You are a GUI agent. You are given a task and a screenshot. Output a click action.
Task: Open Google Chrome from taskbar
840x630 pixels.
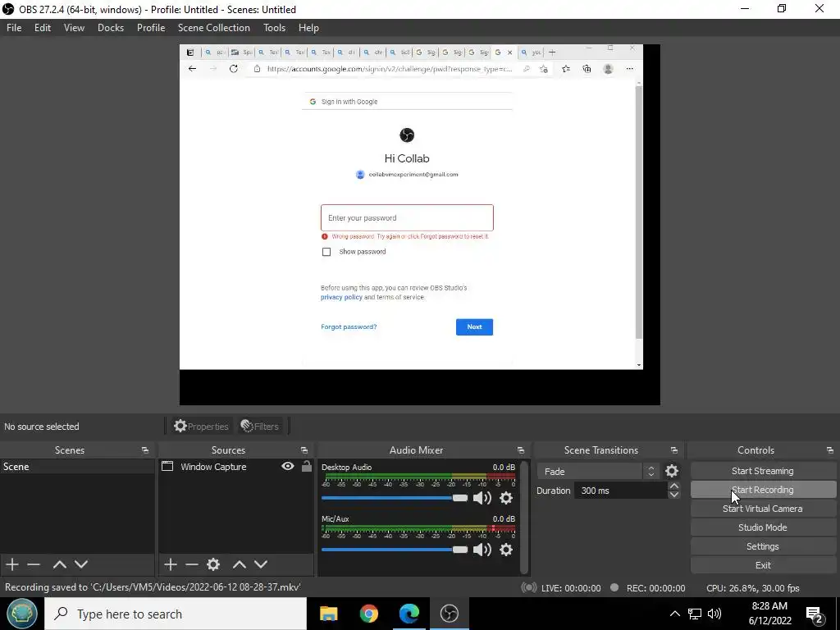pyautogui.click(x=368, y=614)
